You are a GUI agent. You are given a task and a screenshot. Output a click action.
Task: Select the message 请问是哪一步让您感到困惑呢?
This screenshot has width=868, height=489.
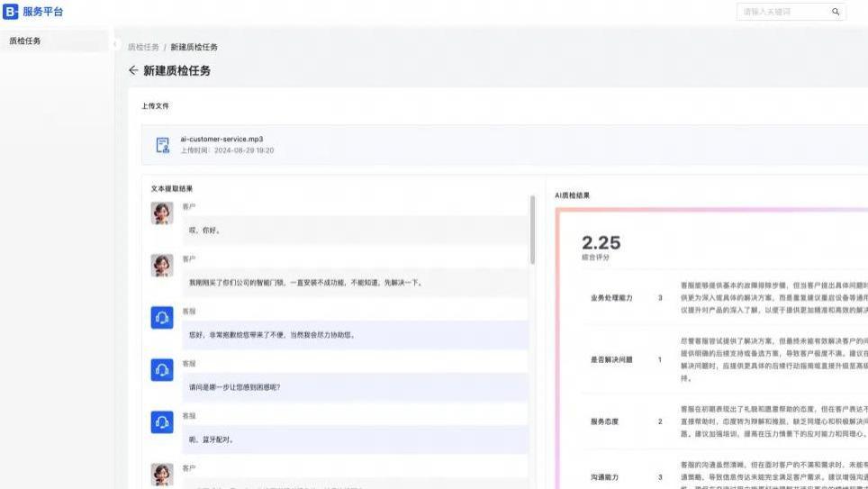(x=355, y=387)
